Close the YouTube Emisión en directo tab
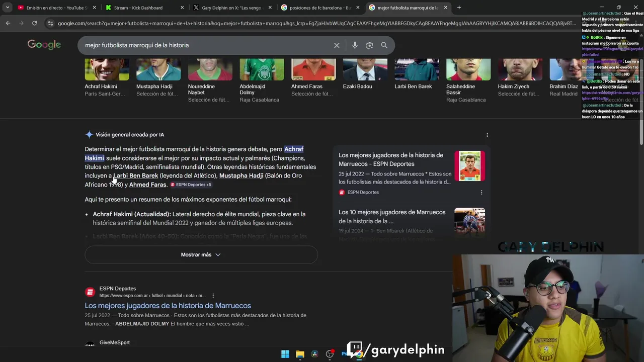The width and height of the screenshot is (644, 362). click(x=95, y=8)
